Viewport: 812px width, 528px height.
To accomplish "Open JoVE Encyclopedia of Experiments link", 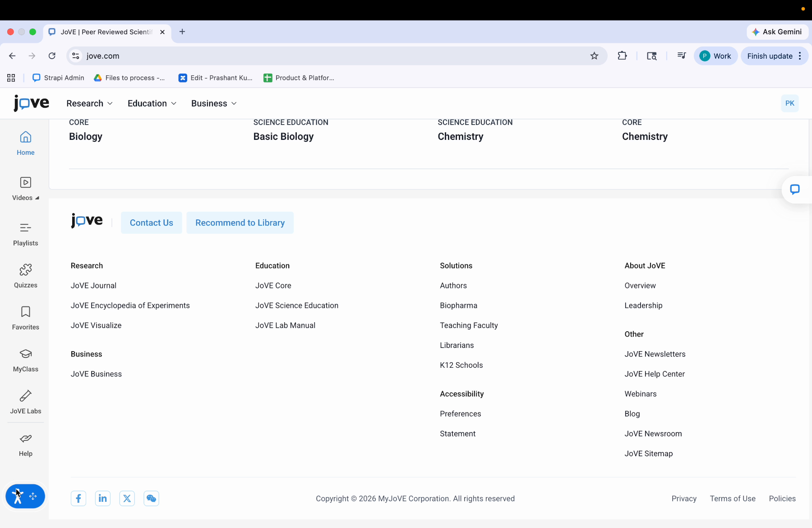I will click(130, 306).
